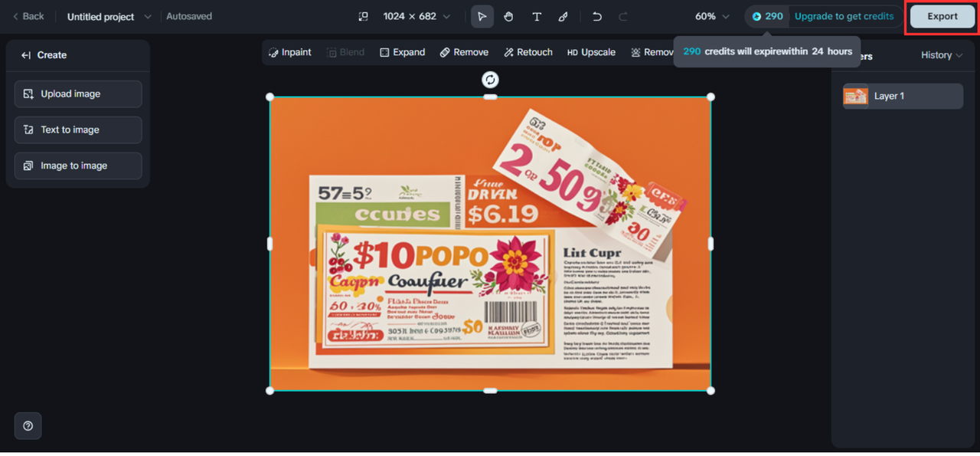Select the Text tool
Image resolution: width=980 pixels, height=456 pixels.
click(536, 16)
